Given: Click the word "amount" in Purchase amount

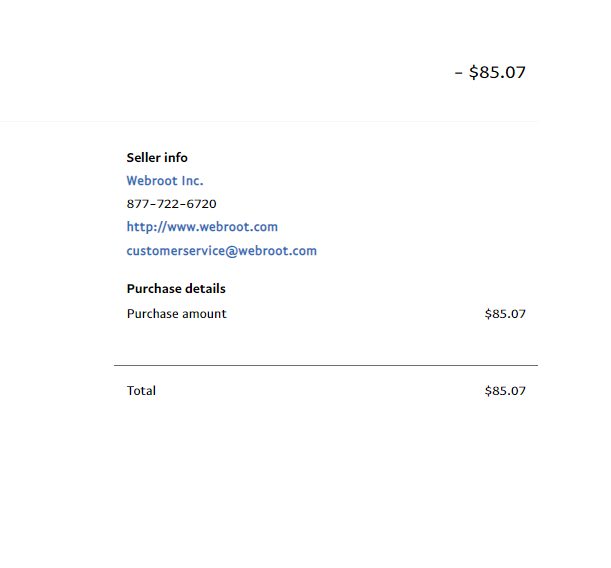Looking at the screenshot, I should (204, 314).
